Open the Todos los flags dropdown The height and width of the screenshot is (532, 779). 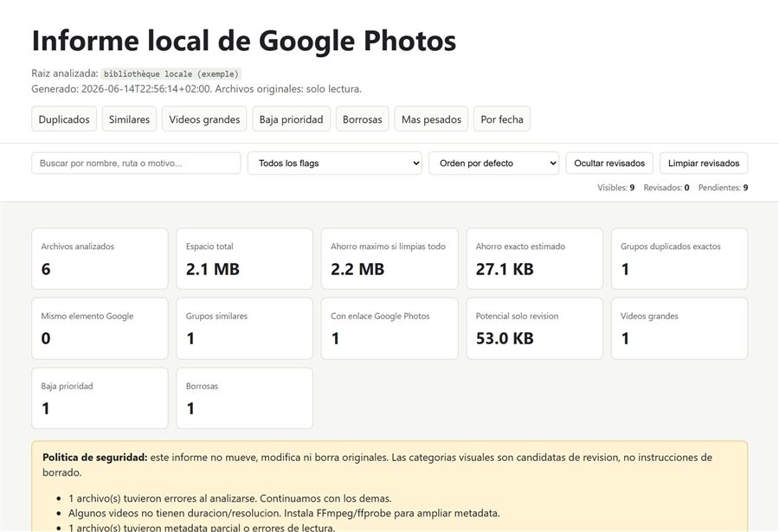click(335, 163)
